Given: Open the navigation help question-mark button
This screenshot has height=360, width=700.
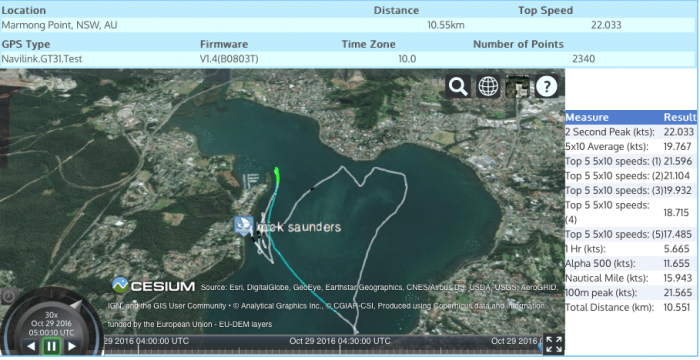Looking at the screenshot, I should [547, 86].
